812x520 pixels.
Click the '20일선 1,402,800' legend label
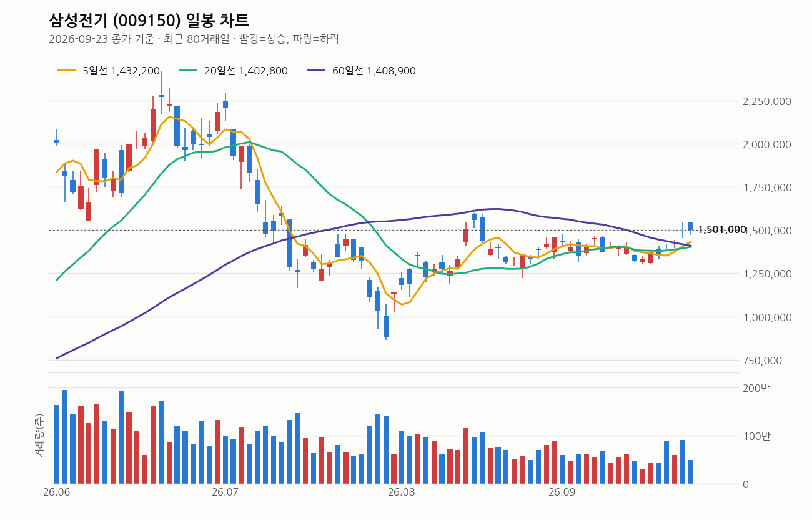coord(246,71)
